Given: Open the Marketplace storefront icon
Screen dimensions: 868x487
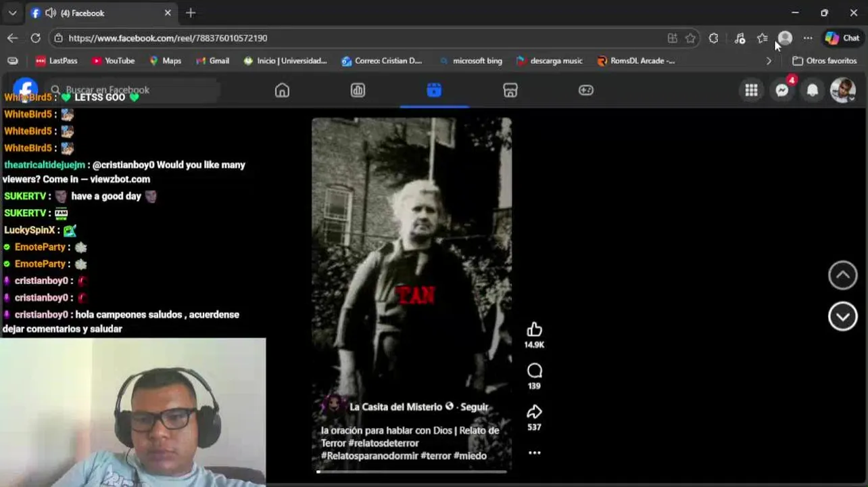Looking at the screenshot, I should pyautogui.click(x=510, y=90).
